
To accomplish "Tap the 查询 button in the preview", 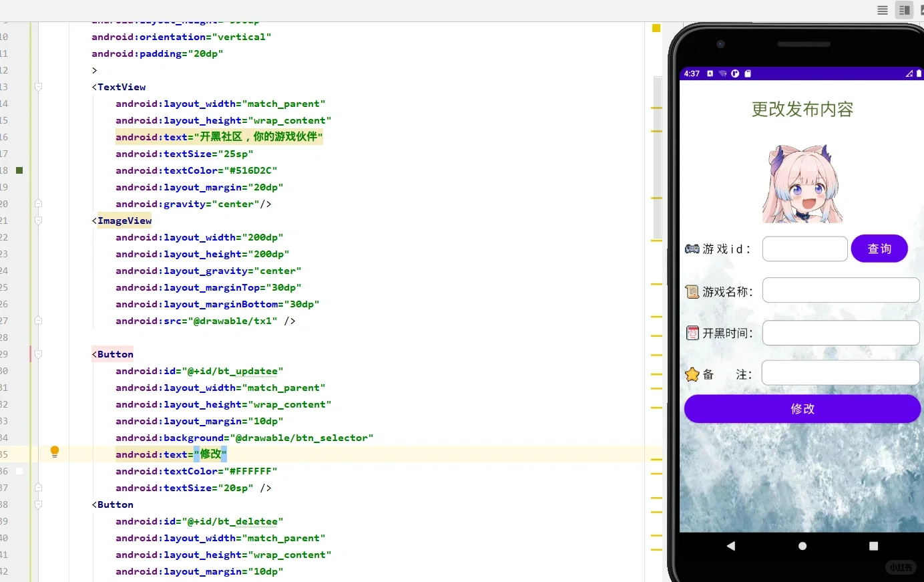I will point(879,249).
